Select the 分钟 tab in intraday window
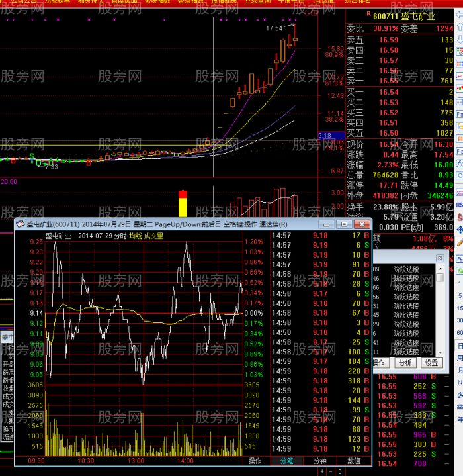Screen dimensions: 463x476 tap(320, 461)
